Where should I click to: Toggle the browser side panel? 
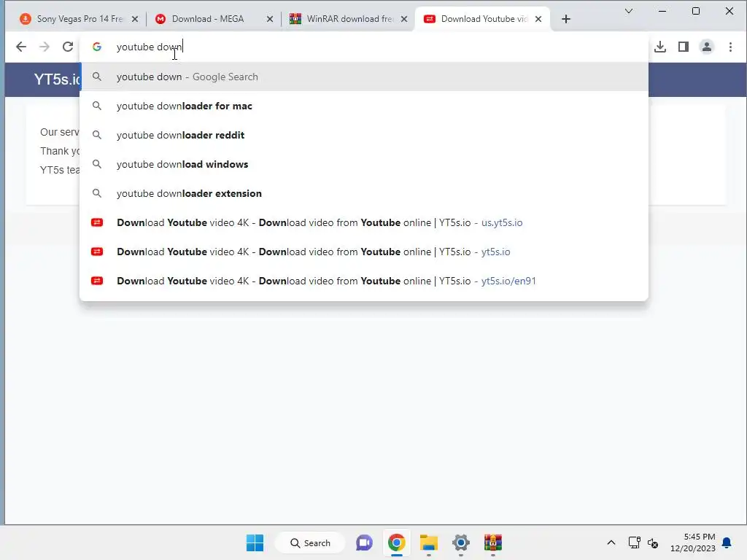683,47
